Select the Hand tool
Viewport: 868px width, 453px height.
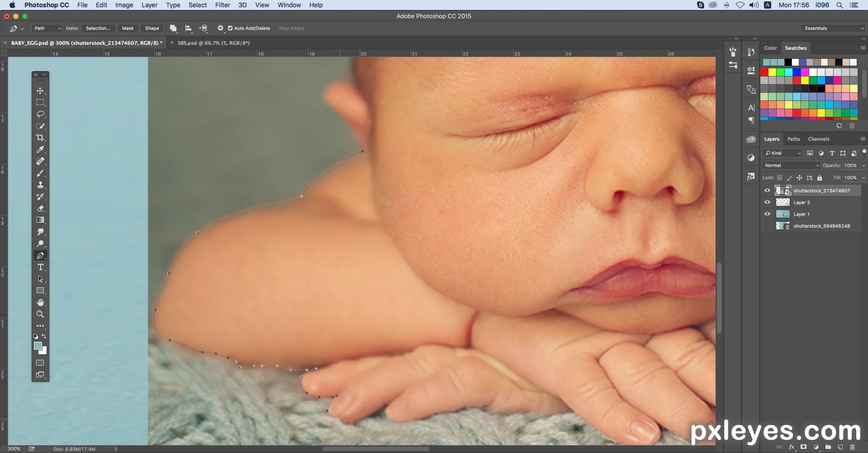tap(40, 302)
